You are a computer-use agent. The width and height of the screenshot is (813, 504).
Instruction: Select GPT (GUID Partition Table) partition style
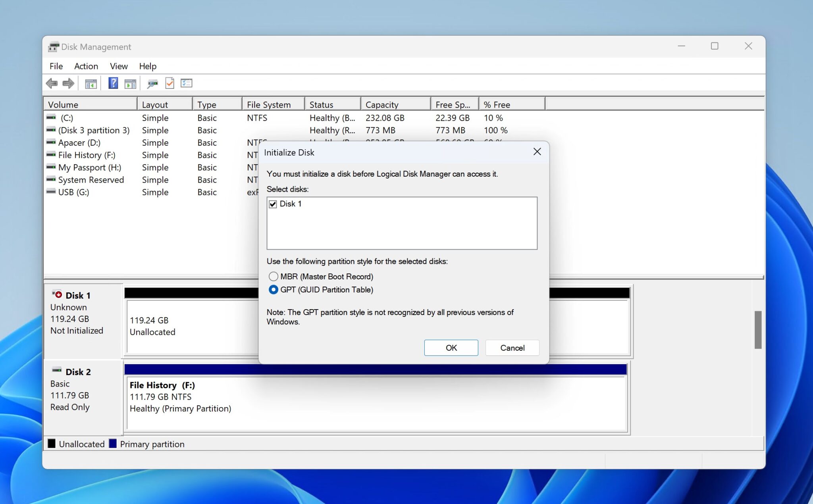[274, 290]
